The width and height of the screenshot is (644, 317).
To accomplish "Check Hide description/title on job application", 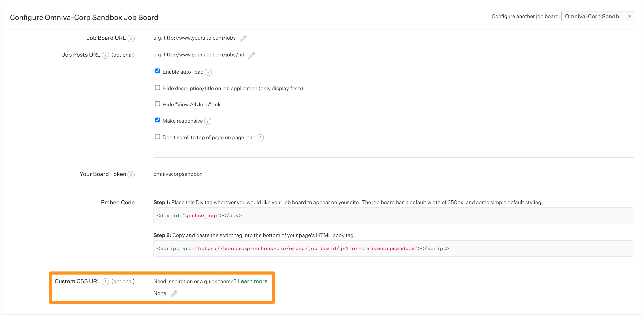I will click(157, 88).
